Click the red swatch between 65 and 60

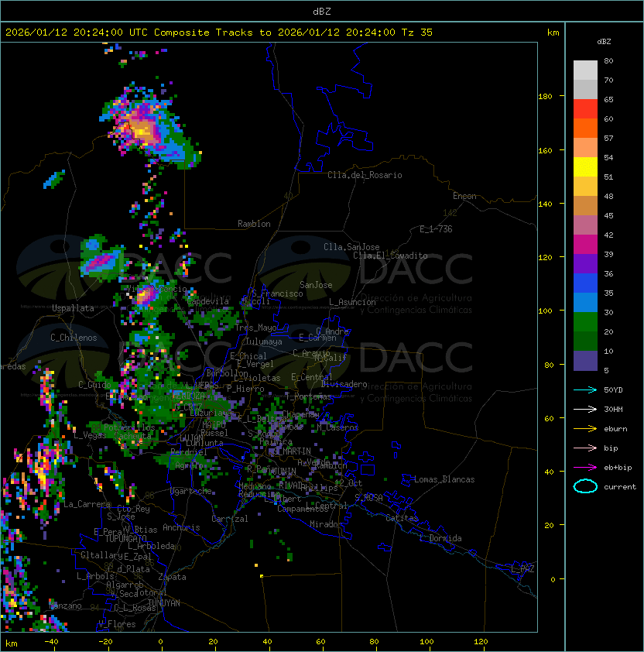click(585, 109)
